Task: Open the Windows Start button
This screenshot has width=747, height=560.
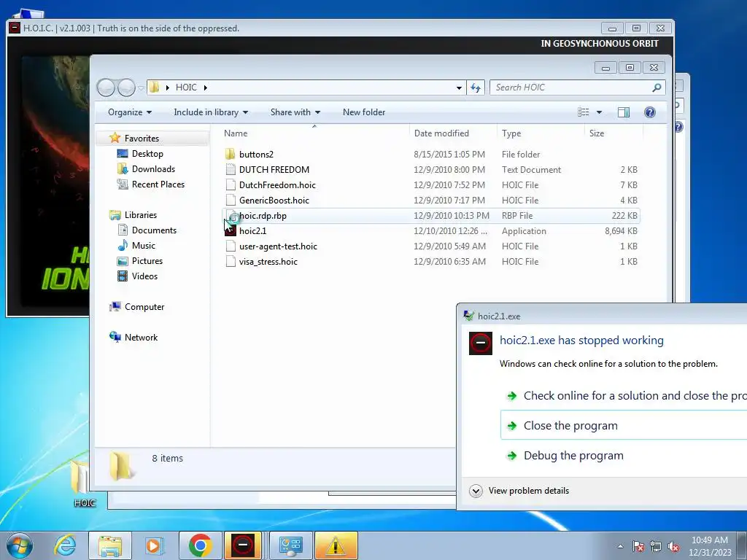Action: pos(20,545)
